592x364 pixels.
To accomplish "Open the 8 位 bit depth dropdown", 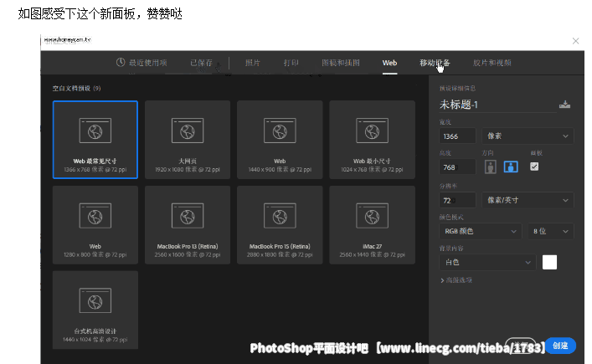I will tap(550, 231).
